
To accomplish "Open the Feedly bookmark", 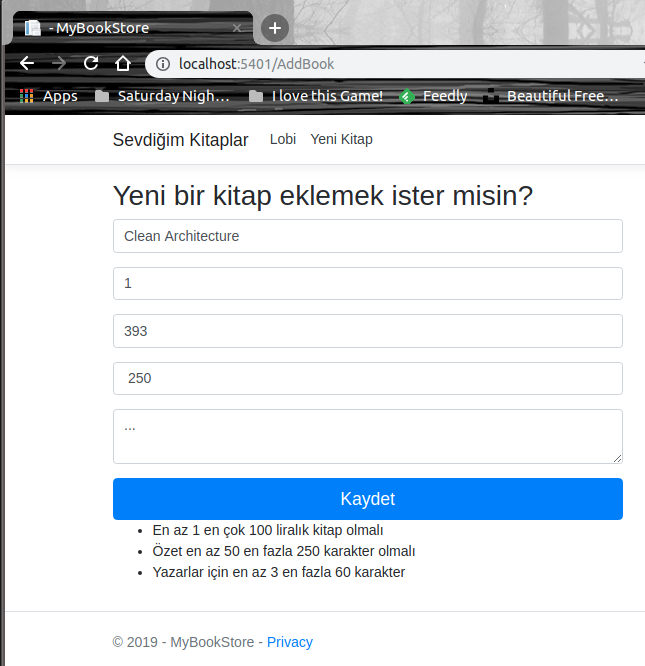I will (434, 97).
